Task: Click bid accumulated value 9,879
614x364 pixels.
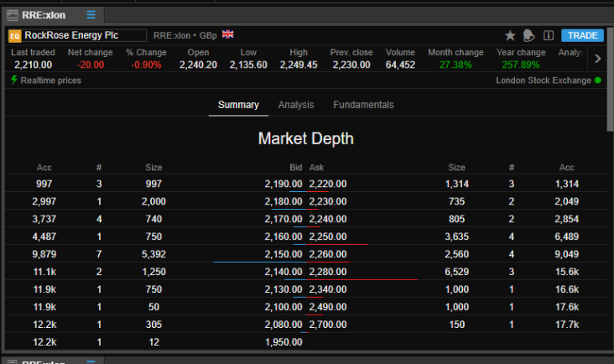Action: 44,254
